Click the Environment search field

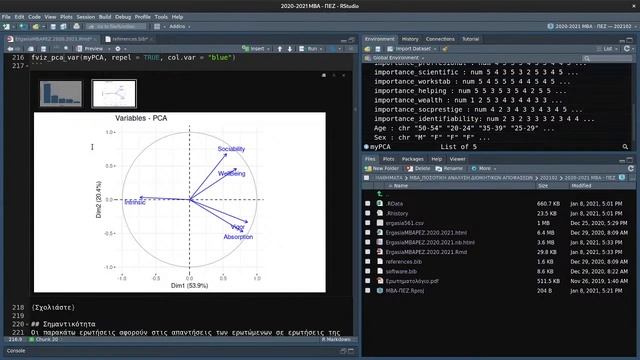(x=607, y=58)
